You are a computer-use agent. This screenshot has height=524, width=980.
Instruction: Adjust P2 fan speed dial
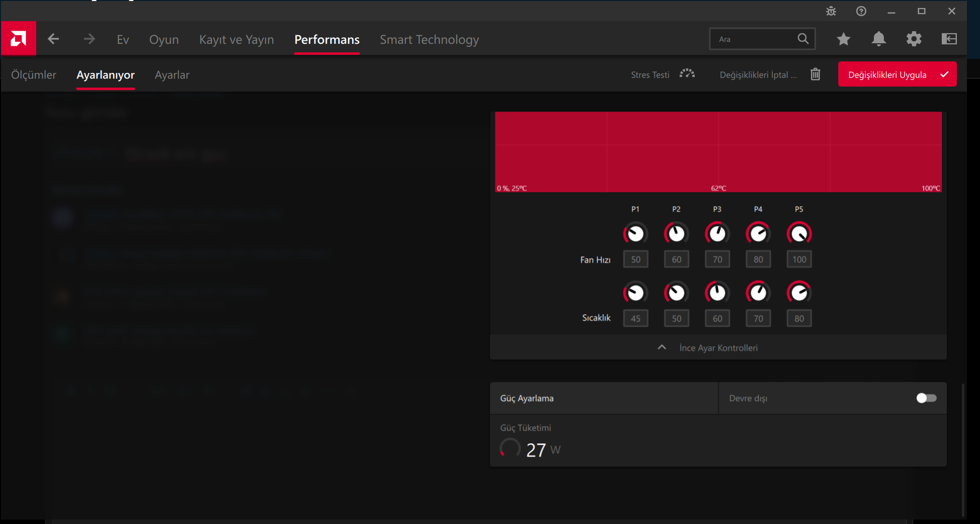coord(676,234)
